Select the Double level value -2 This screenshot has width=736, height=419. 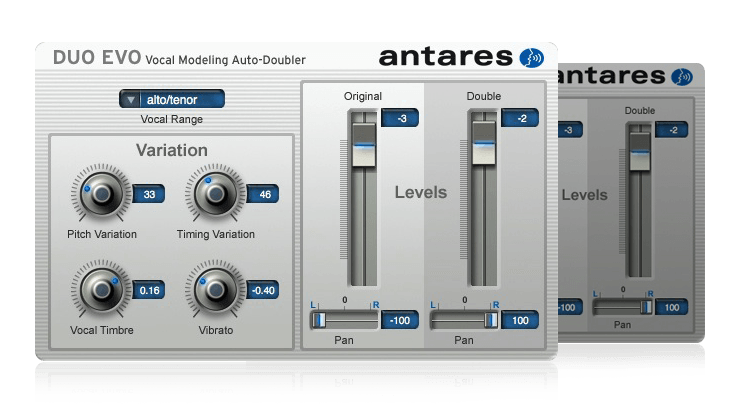coord(520,118)
